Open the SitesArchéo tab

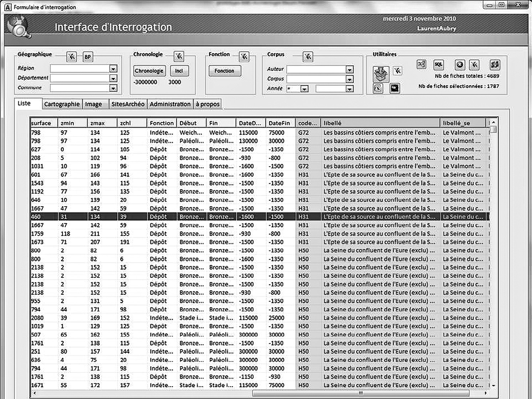128,104
